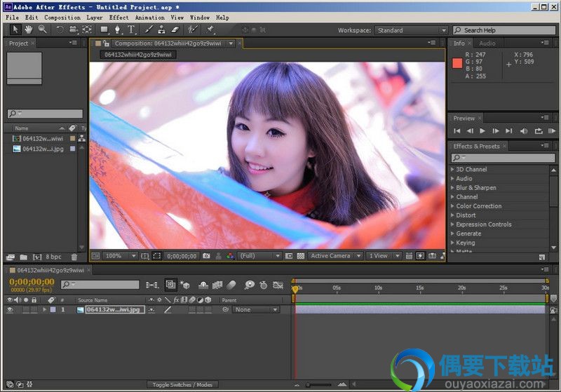Click the Info panel color sample swatch

[x=457, y=63]
